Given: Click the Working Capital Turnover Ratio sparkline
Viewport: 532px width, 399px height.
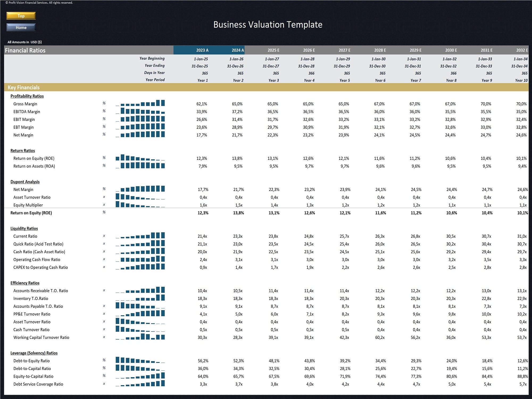Looking at the screenshot, I should tap(140, 337).
